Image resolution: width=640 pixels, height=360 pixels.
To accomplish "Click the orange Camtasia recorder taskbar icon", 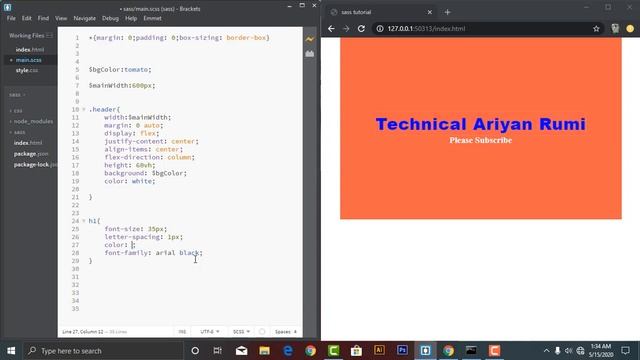I will click(x=494, y=351).
